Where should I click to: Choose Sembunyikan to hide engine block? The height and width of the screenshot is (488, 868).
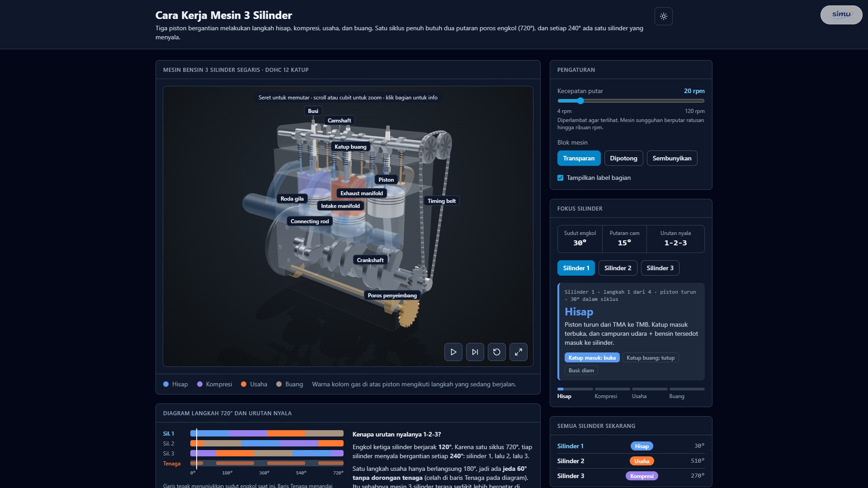[x=672, y=158]
